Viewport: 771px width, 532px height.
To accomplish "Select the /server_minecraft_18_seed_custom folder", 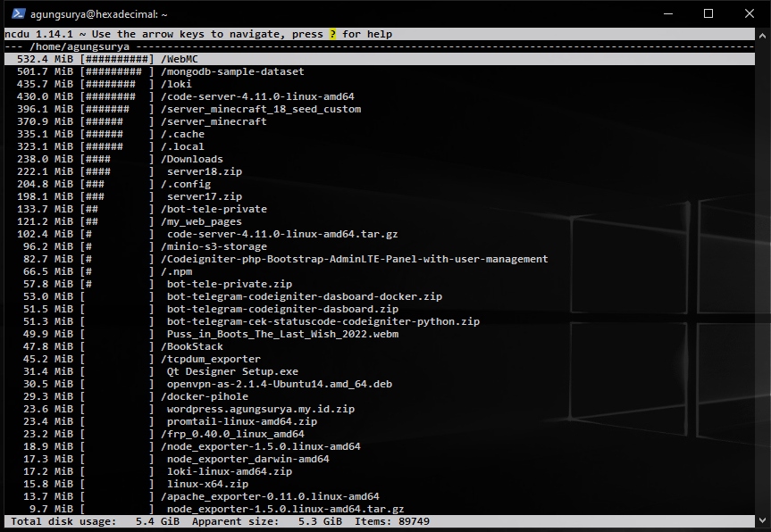I will pos(261,109).
